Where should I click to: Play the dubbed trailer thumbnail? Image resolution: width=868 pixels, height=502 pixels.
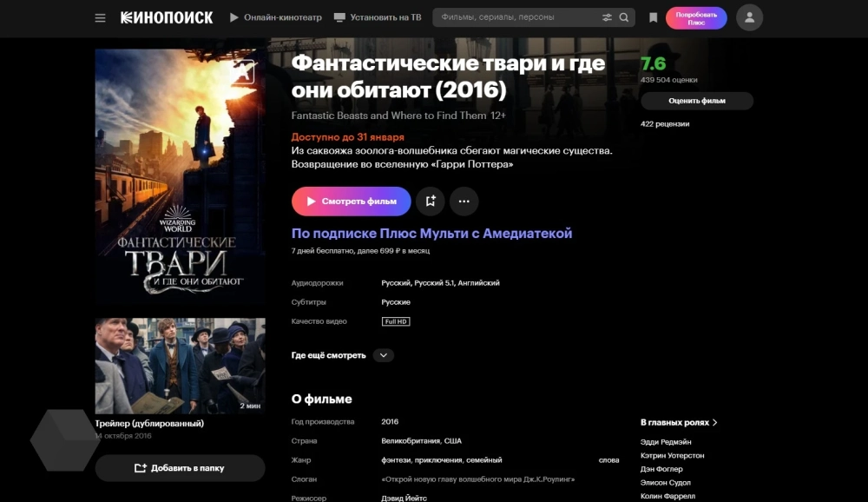pos(180,366)
